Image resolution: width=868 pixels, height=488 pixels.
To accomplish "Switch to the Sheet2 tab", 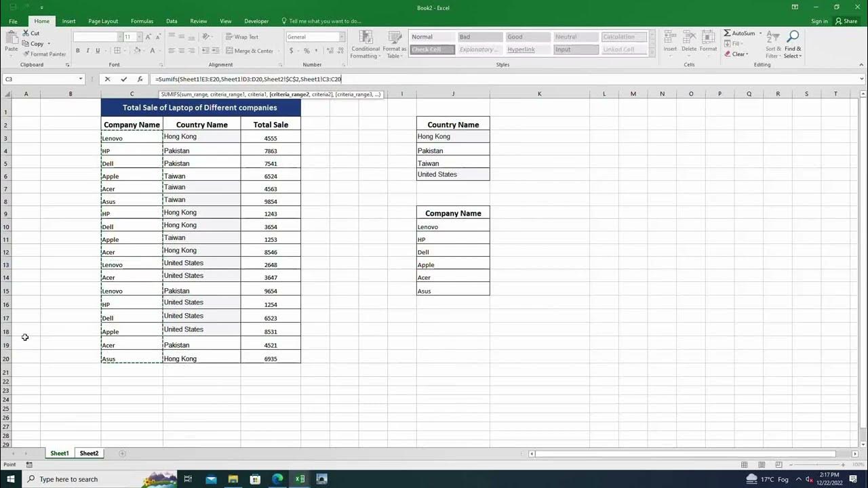I will tap(89, 453).
